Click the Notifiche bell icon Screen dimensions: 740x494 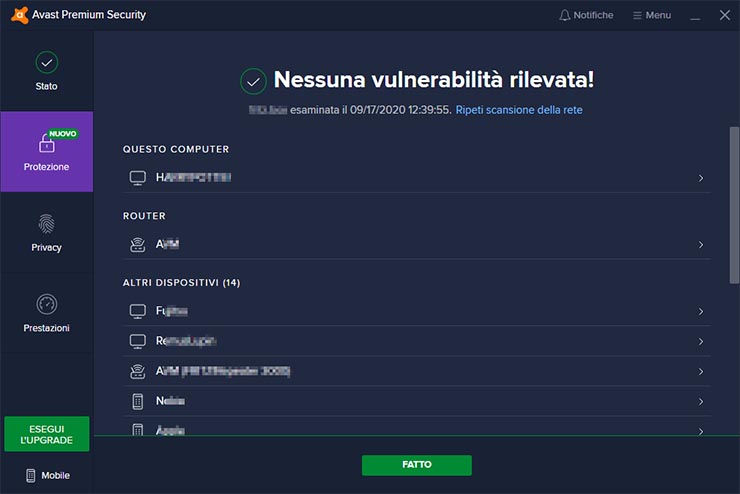[564, 15]
